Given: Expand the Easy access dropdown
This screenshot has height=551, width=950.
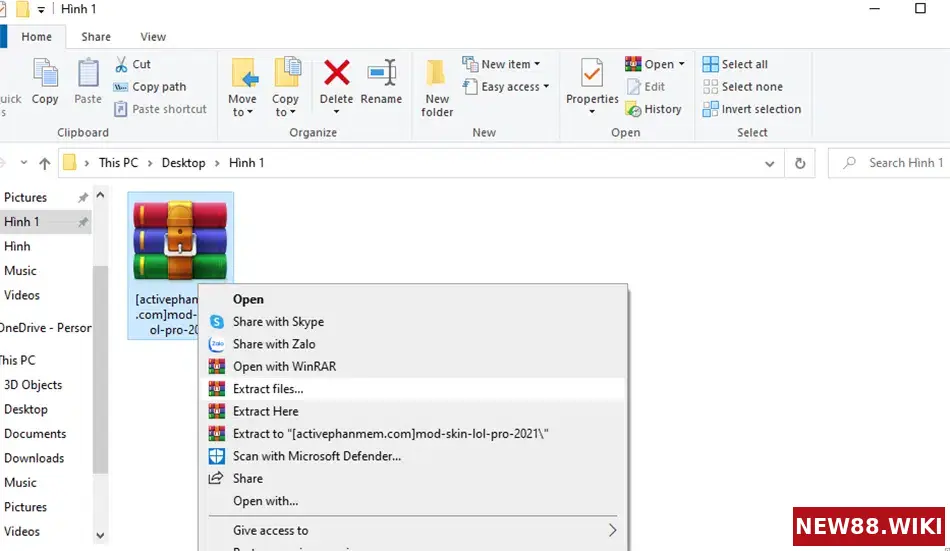Looking at the screenshot, I should click(506, 87).
